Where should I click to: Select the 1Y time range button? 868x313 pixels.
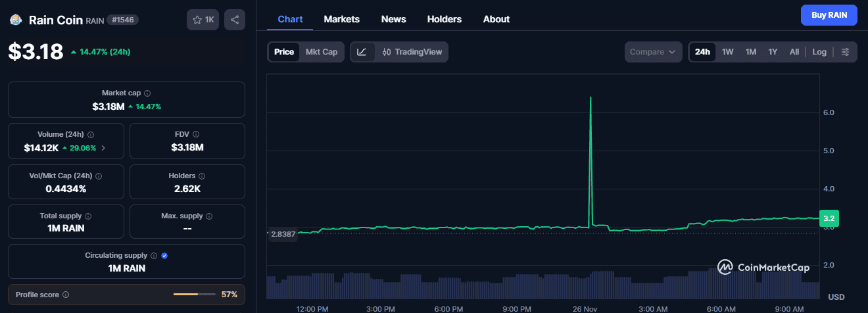point(773,52)
